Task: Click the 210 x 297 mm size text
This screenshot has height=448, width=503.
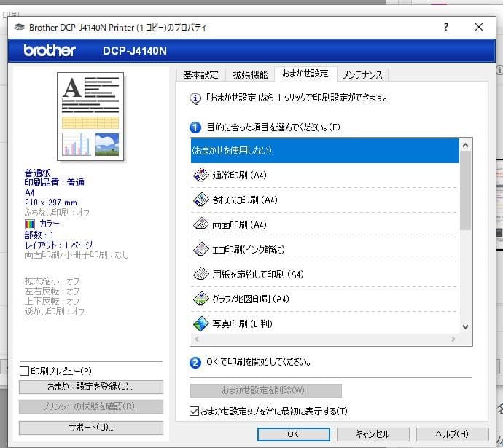Action: pos(51,203)
